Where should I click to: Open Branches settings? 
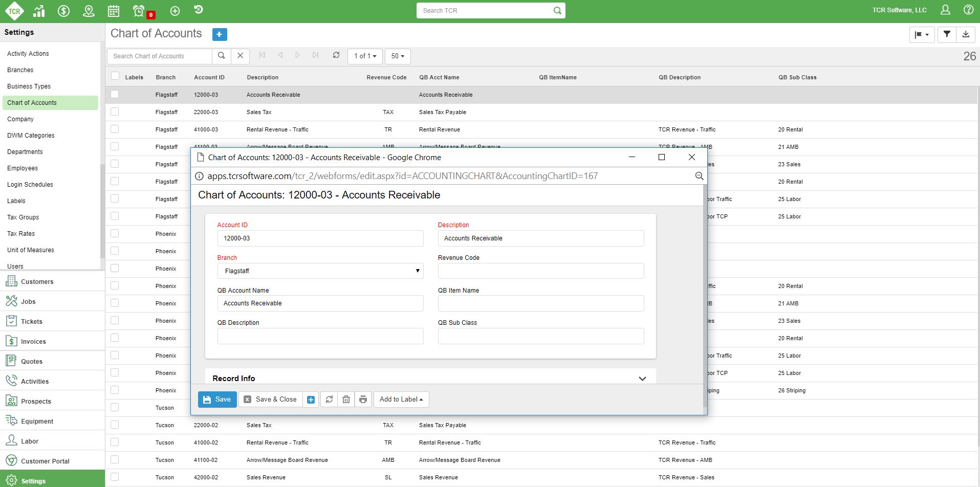(x=20, y=70)
